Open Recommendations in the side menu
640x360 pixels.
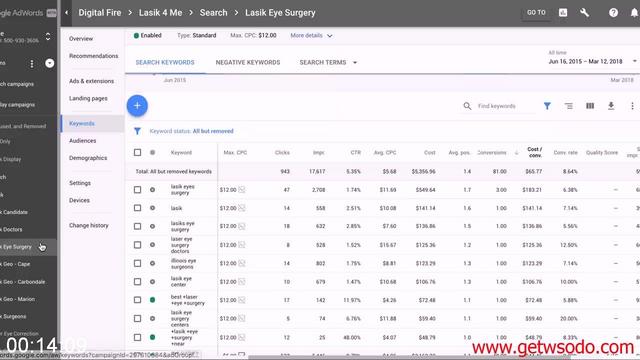coord(93,56)
